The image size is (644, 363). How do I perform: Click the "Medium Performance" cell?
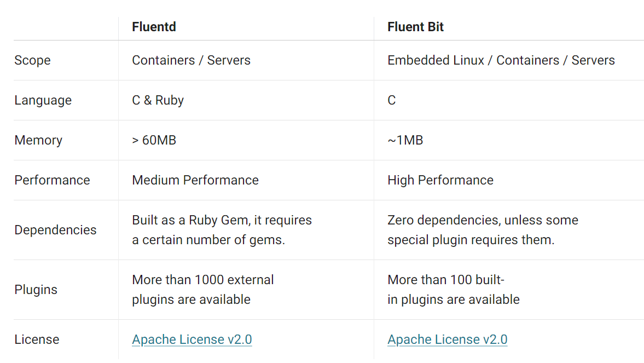click(195, 180)
